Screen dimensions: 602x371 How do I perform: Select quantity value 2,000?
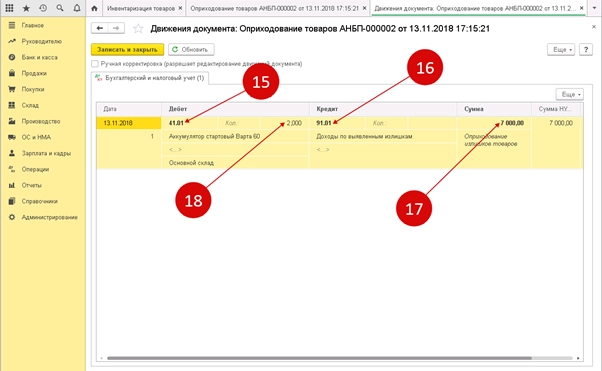(294, 123)
